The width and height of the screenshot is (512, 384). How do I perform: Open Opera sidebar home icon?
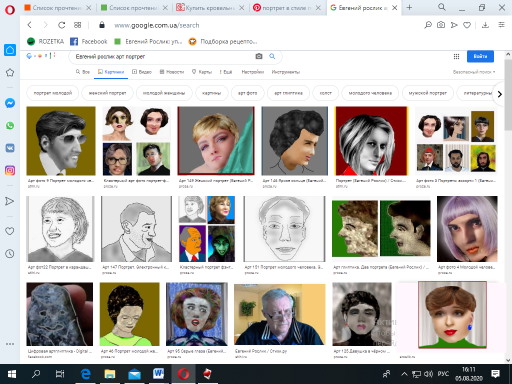10,50
